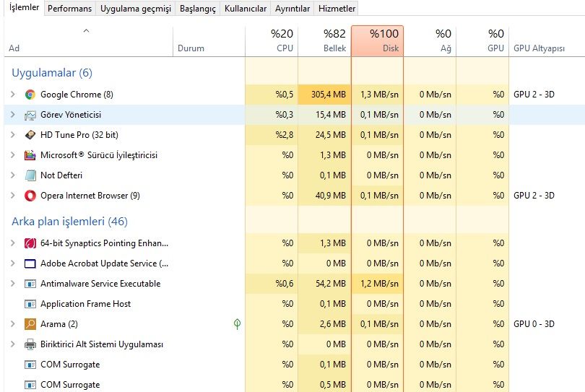The image size is (585, 392).
Task: Open the Başlangıç tab
Action: click(198, 8)
